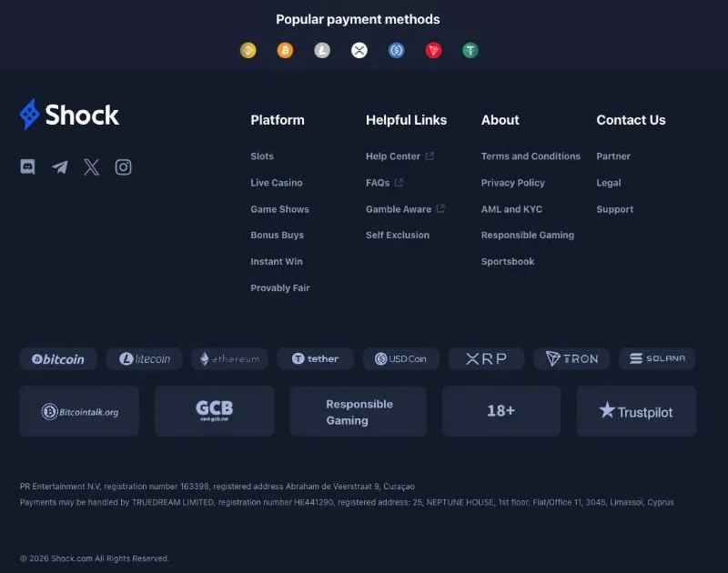Click the external link icon beside Help Center
Image resolution: width=728 pixels, height=573 pixels.
click(430, 156)
